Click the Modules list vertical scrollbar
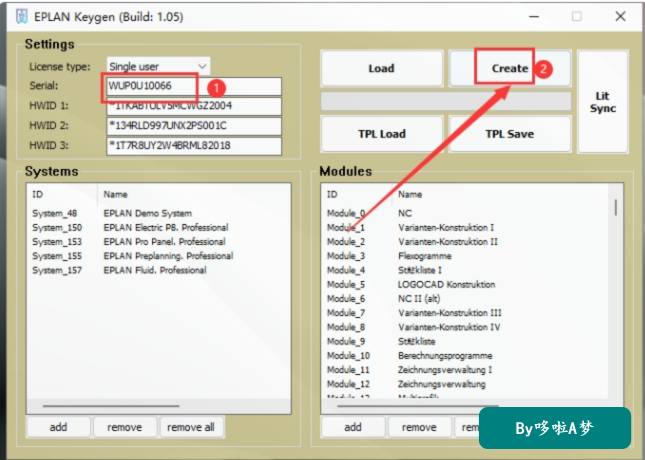 [x=615, y=207]
